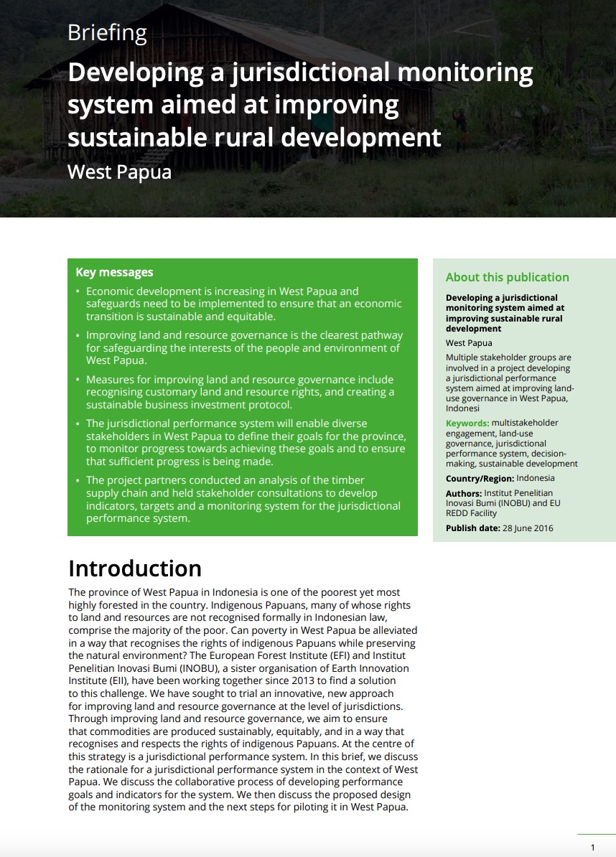
Task: Click the large white title starting "Developing a jurisdictional monitoring"
Action: [300, 104]
